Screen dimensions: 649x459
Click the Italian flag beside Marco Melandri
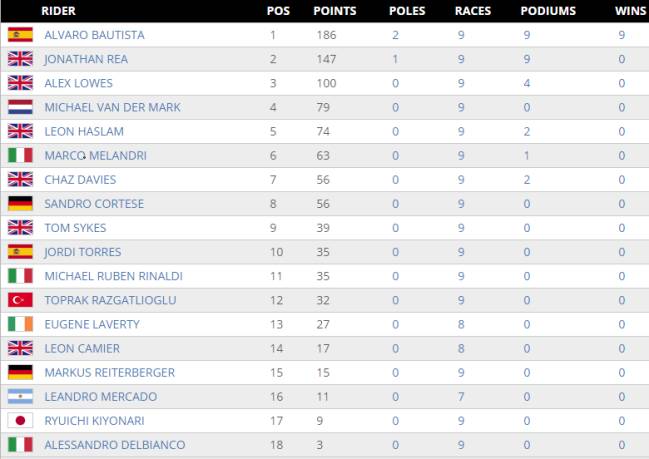pyautogui.click(x=20, y=156)
